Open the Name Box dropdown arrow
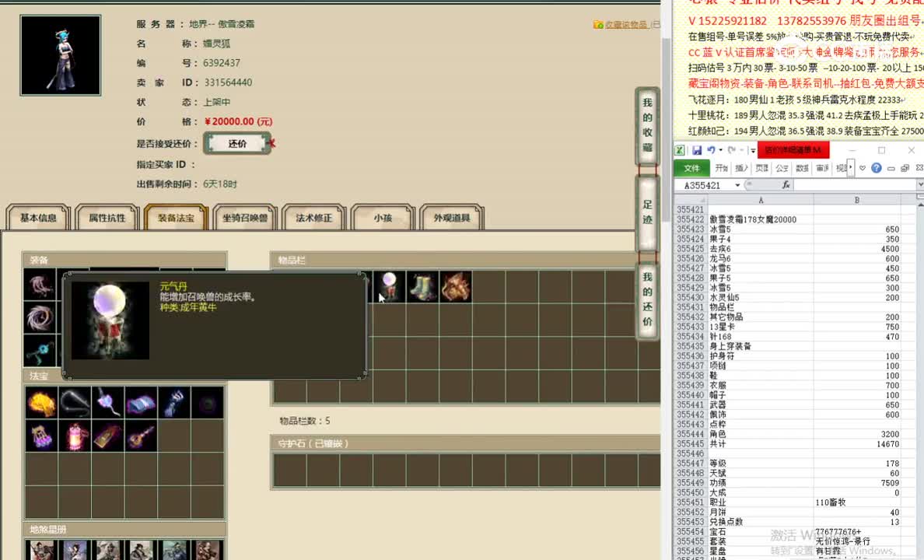Screen dimensions: 924x560 click(737, 185)
